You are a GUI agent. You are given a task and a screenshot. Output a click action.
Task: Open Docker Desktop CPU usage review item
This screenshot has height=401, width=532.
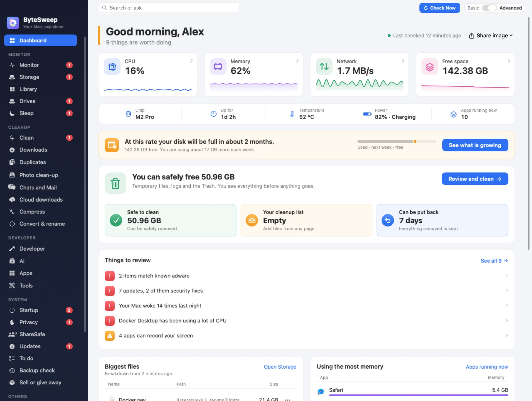coord(306,321)
